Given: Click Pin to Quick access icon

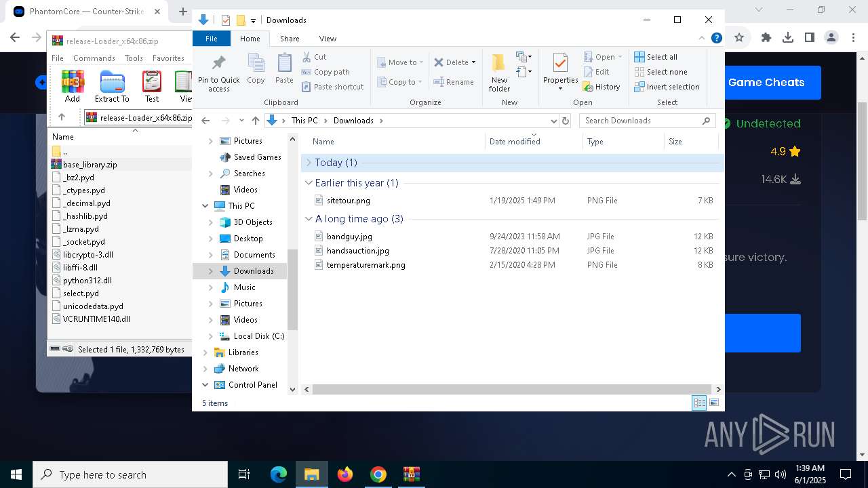Looking at the screenshot, I should tap(218, 73).
